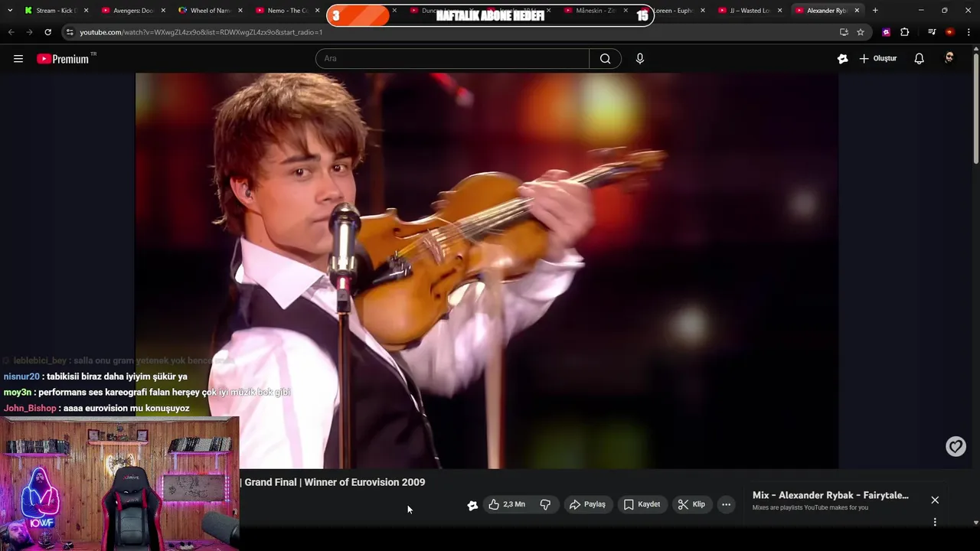The image size is (980, 551).
Task: Open a new browser tab
Action: click(x=875, y=11)
